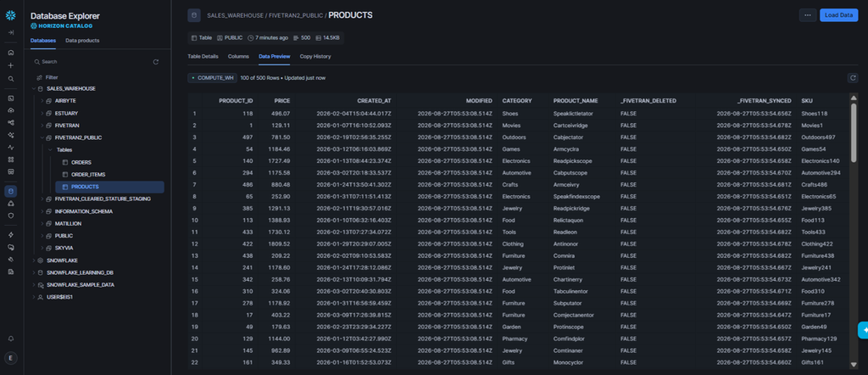Click the SKU cell Pharmacy129
This screenshot has height=375, width=868.
[819, 339]
